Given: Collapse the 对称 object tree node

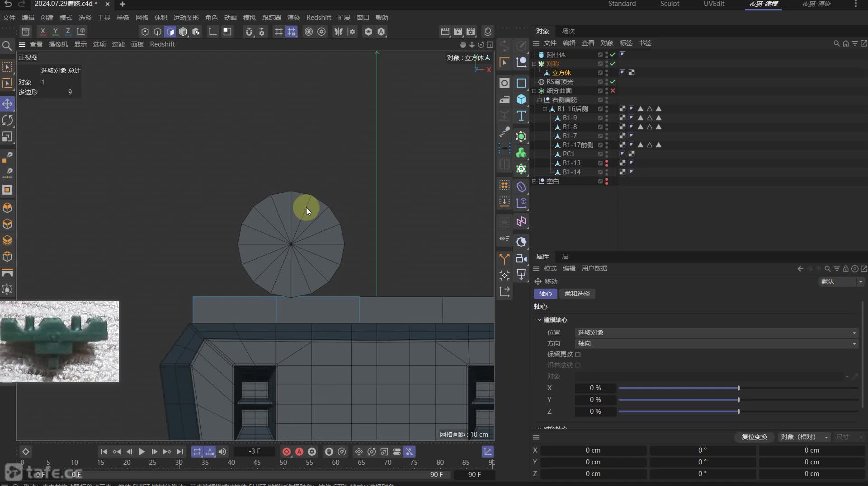Looking at the screenshot, I should click(534, 64).
